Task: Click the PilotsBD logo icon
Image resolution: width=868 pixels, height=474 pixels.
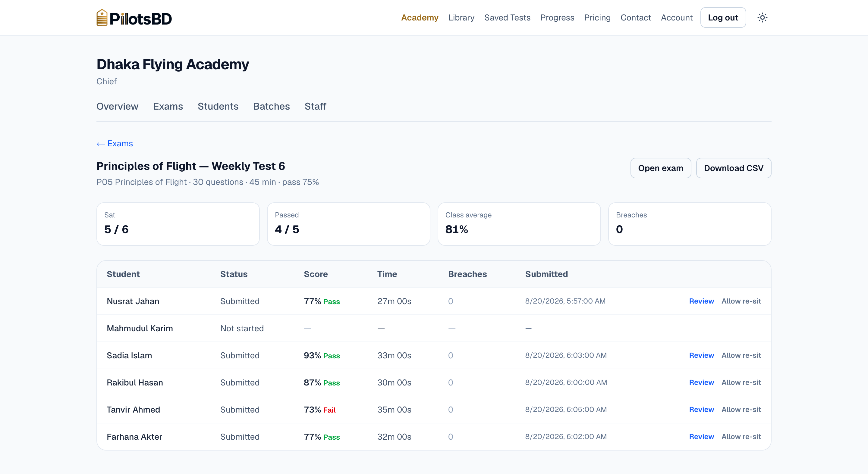Action: [x=102, y=17]
